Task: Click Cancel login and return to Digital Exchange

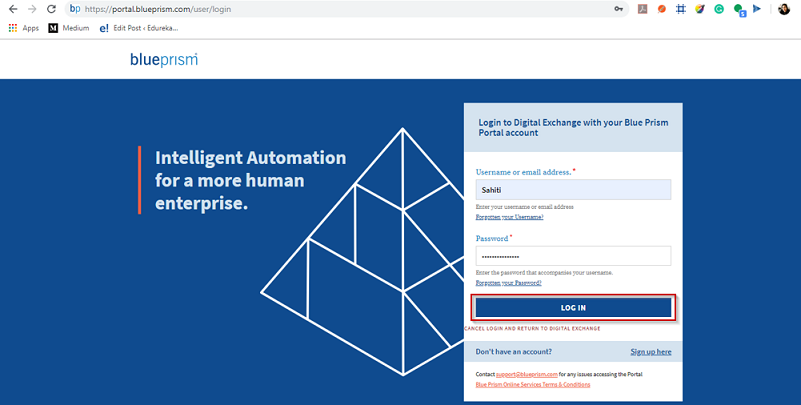Action: [532, 328]
